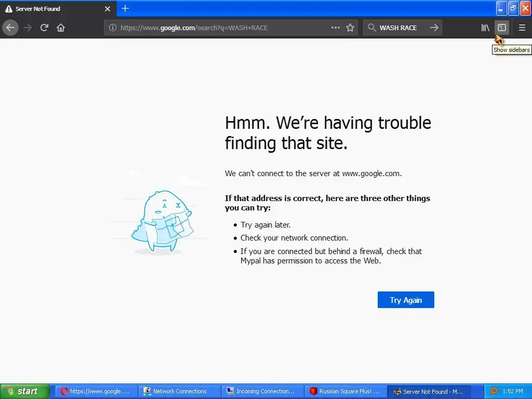This screenshot has width=532, height=399.
Task: Click the search magnifier icon
Action: tap(371, 28)
